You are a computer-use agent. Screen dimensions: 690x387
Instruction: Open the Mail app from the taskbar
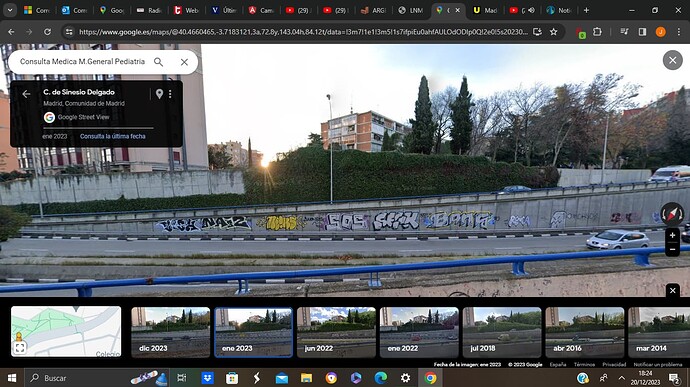282,378
